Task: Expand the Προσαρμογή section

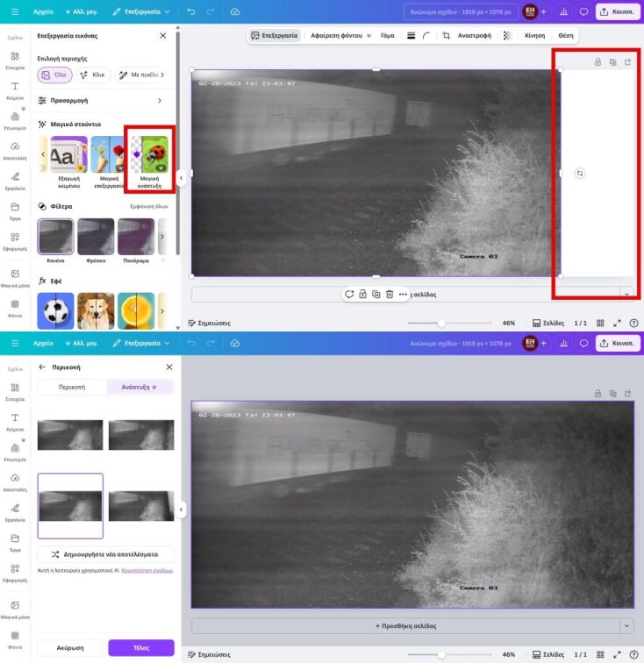Action: coord(101,101)
